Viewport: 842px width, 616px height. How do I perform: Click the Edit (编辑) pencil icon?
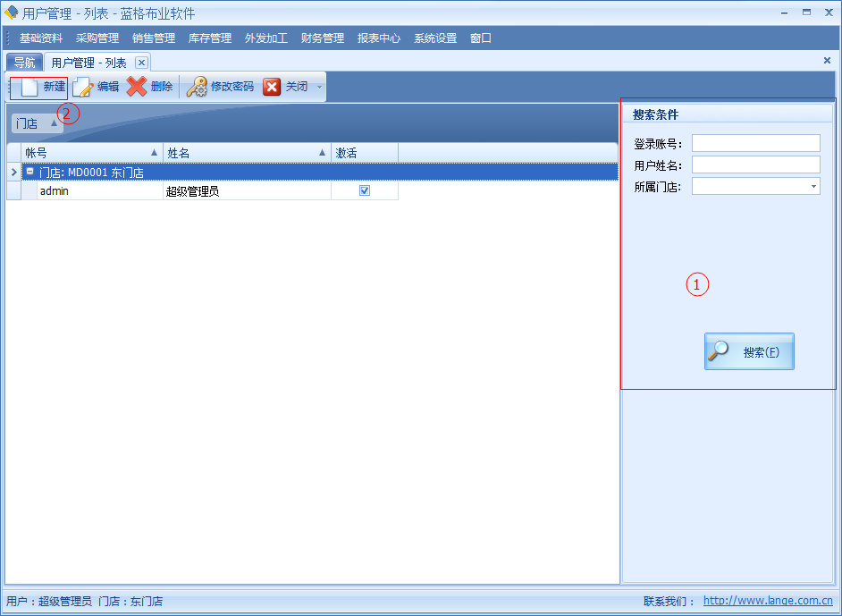pos(83,87)
